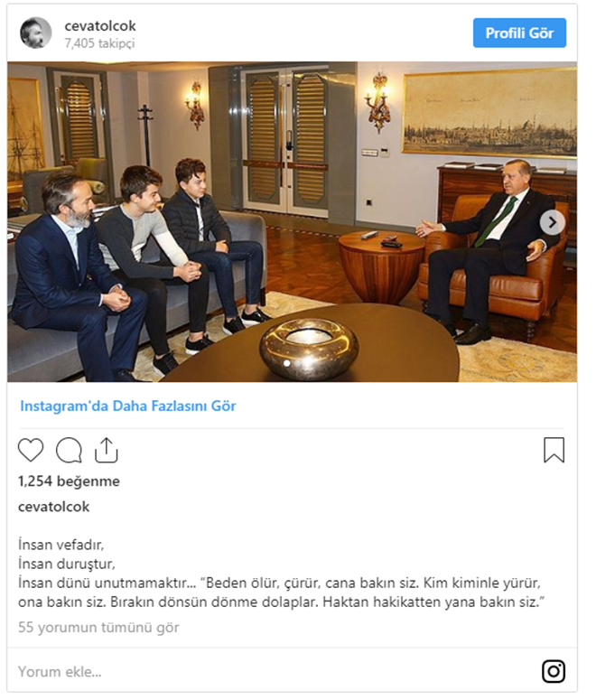Expand all comments via "55 yorumun tümünü gör"
Image resolution: width=596 pixels, height=700 pixels.
(x=98, y=627)
